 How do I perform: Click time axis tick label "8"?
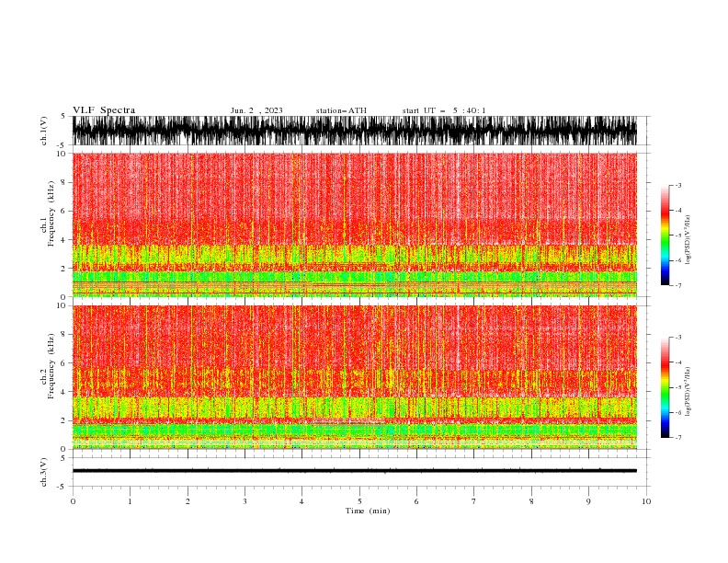[x=531, y=501]
